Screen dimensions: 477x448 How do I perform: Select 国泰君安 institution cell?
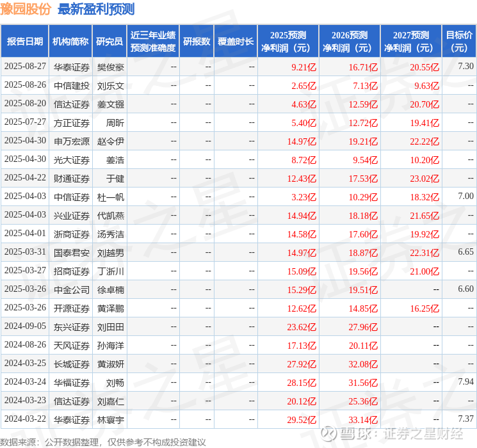(x=72, y=253)
